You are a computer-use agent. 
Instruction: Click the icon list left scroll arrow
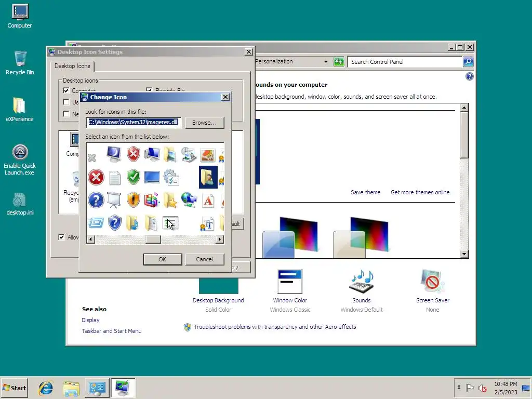coord(90,240)
